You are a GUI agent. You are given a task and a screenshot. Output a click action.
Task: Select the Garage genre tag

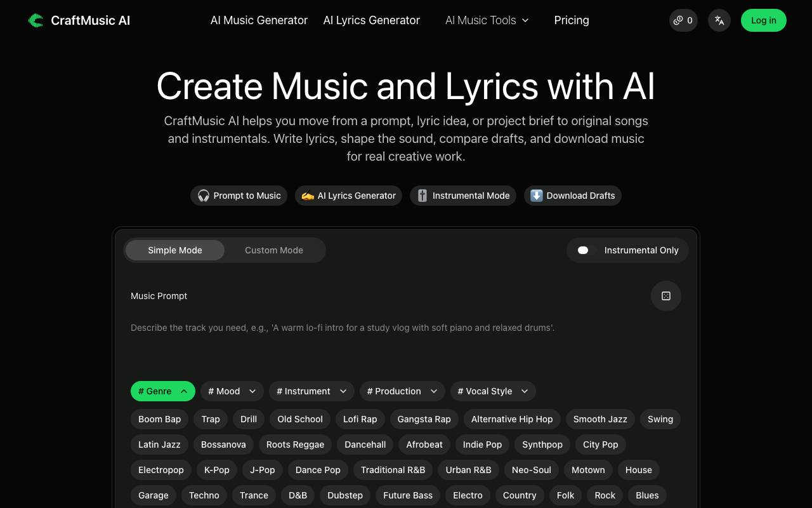point(154,495)
